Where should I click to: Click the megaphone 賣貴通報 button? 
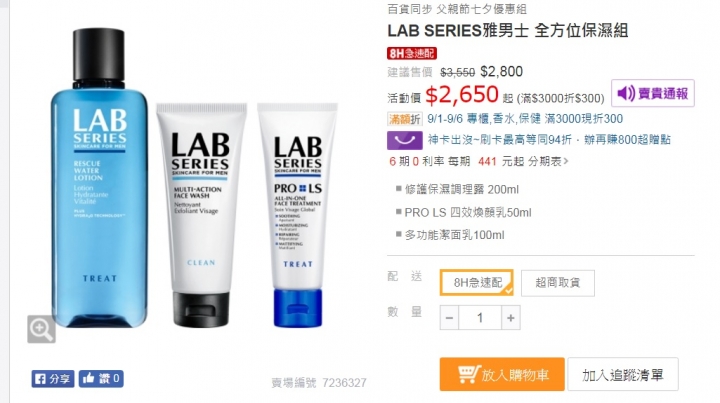[652, 93]
